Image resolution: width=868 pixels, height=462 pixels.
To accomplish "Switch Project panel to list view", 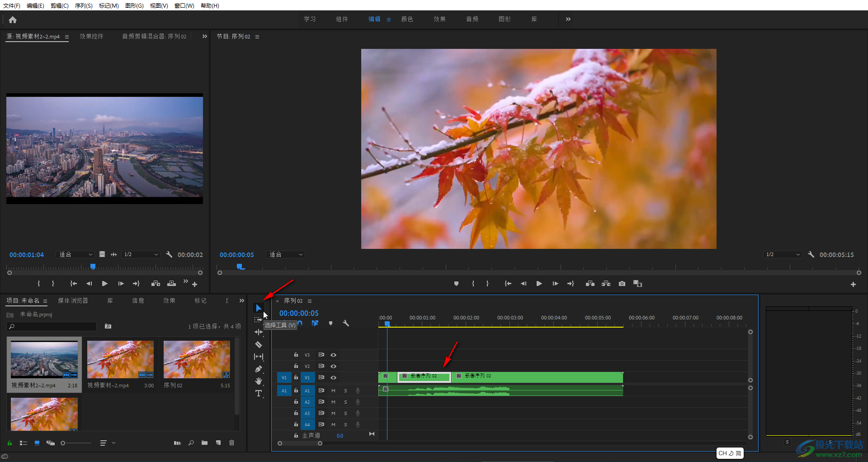I will (24, 443).
